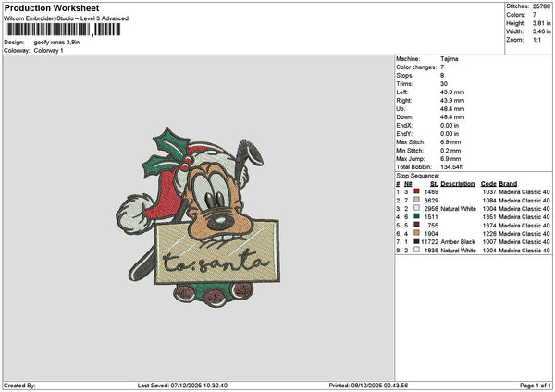
Task: Click stitch count 1904 in row 6
Action: 431,234
